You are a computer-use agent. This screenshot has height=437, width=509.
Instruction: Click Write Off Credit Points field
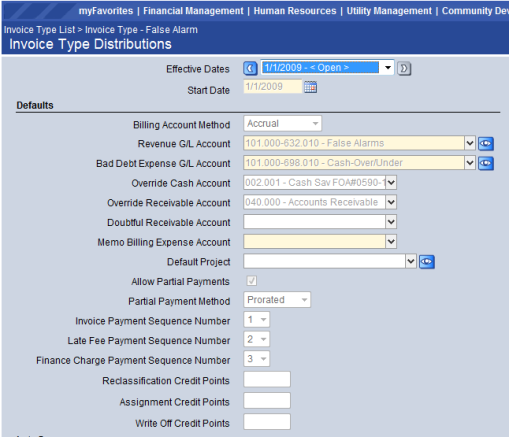click(x=267, y=422)
